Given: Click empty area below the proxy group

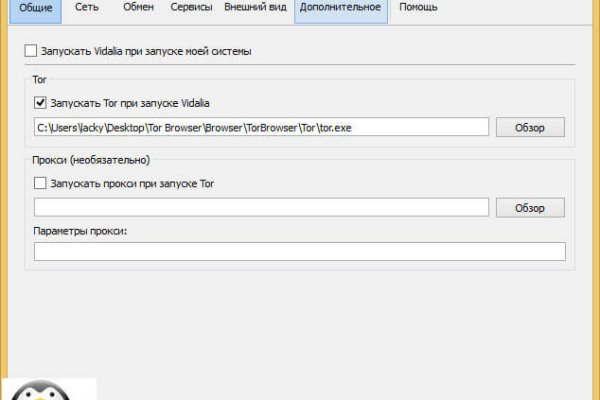Looking at the screenshot, I should coord(300,320).
